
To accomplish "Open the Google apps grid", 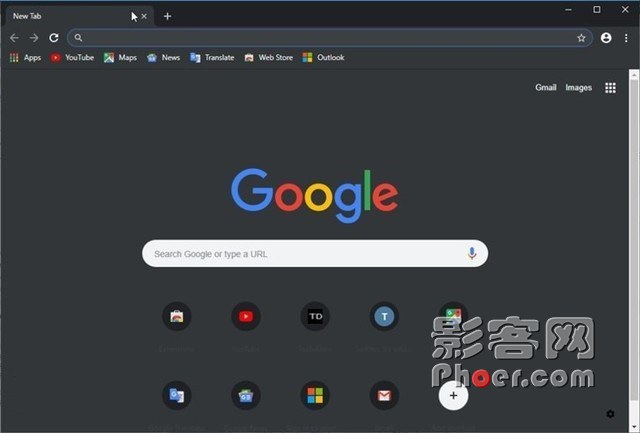I will pos(610,88).
